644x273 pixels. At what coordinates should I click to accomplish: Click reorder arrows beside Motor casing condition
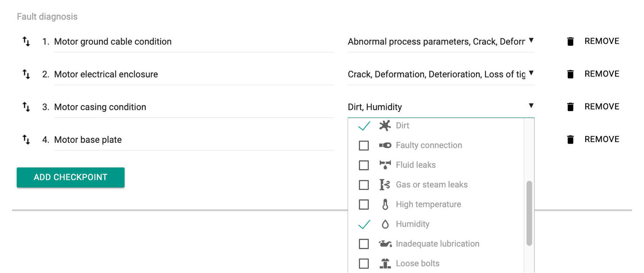(x=26, y=107)
